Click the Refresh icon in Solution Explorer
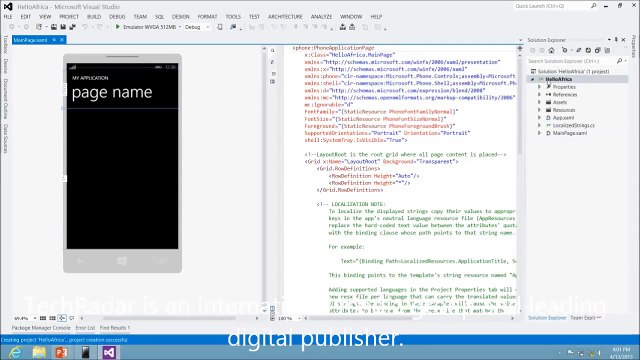This screenshot has height=360, width=640. pos(588,50)
